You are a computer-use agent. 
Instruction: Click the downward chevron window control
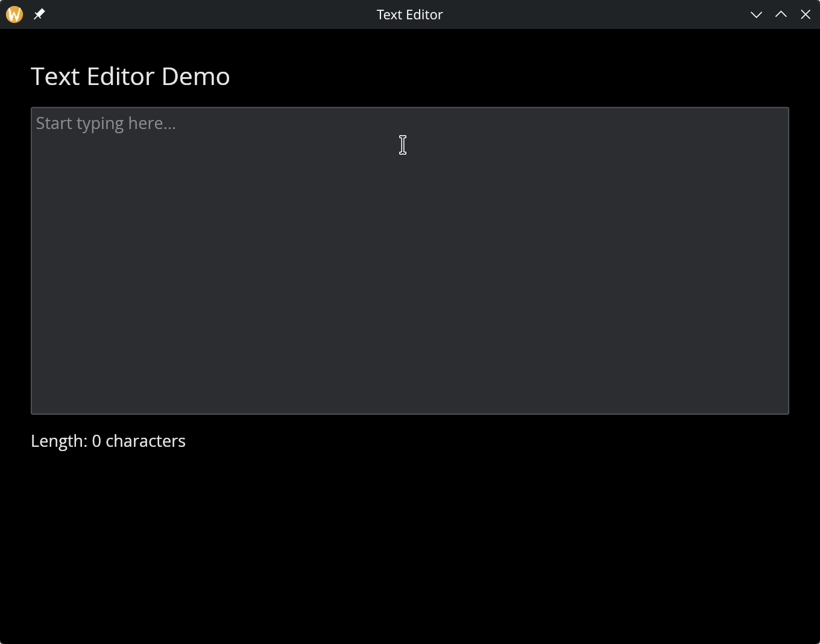click(757, 14)
